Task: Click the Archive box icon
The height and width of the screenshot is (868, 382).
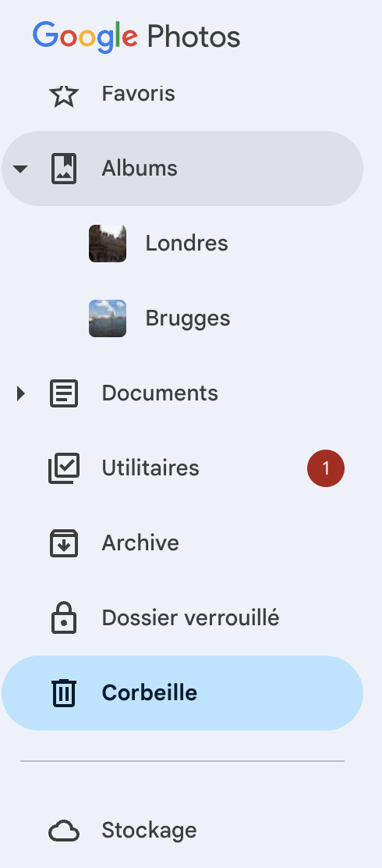Action: click(64, 543)
